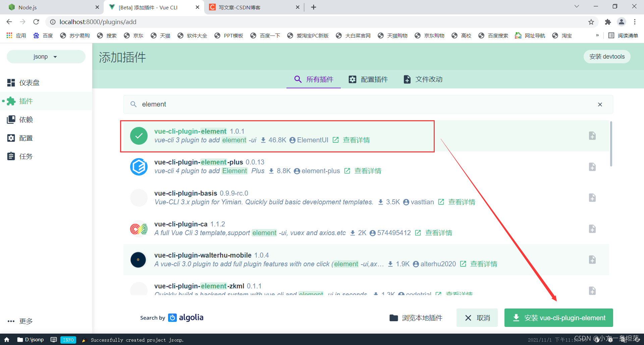
Task: Open the jsonp project dropdown
Action: pos(46,57)
